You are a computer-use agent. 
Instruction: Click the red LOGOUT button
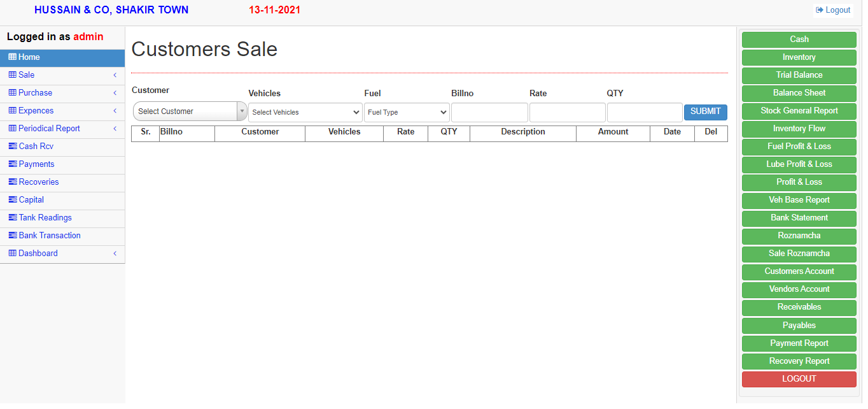pos(799,379)
